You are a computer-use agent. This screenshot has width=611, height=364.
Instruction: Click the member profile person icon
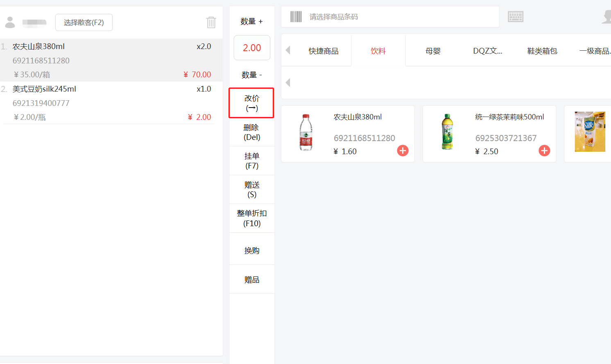(10, 22)
